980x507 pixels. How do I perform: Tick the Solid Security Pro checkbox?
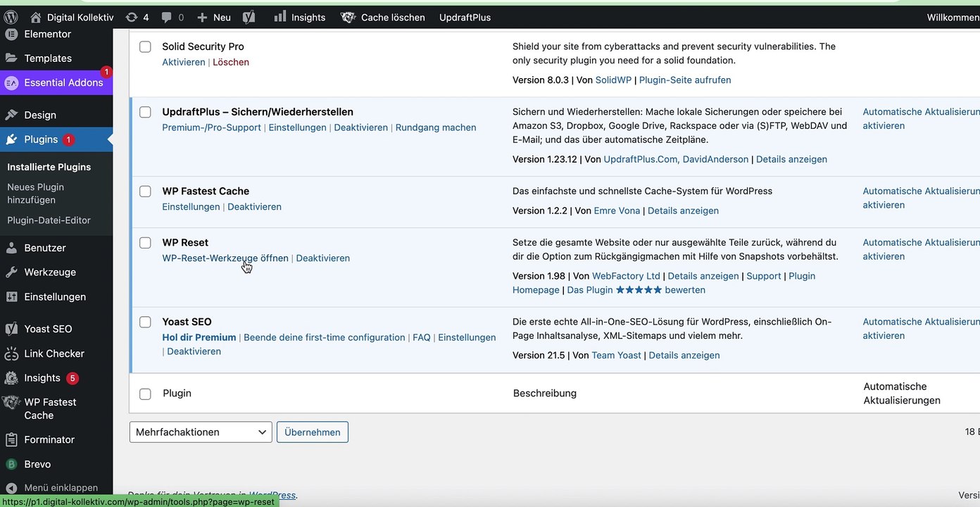coord(145,46)
